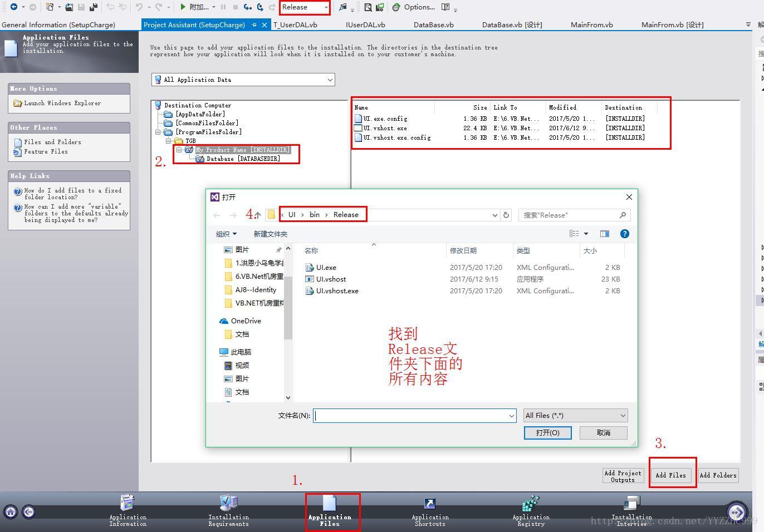Switch to DataBase.vb tab
The image size is (764, 532).
pyautogui.click(x=433, y=24)
